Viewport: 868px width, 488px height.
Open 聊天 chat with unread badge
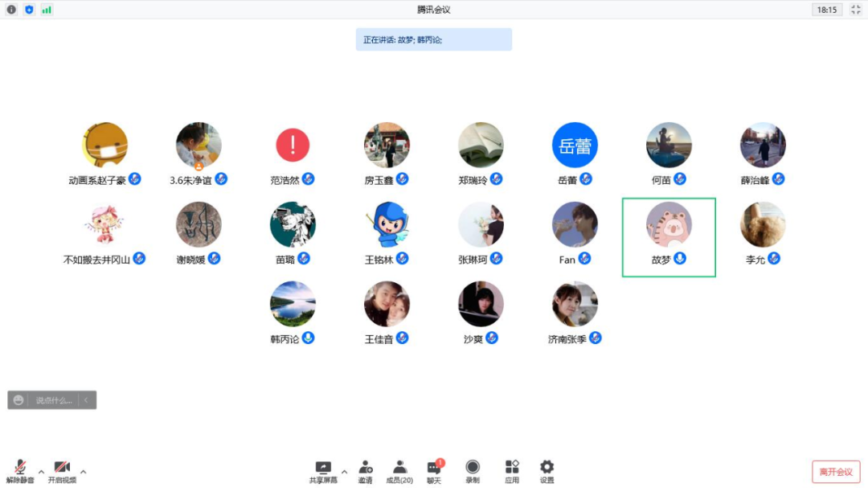(434, 470)
